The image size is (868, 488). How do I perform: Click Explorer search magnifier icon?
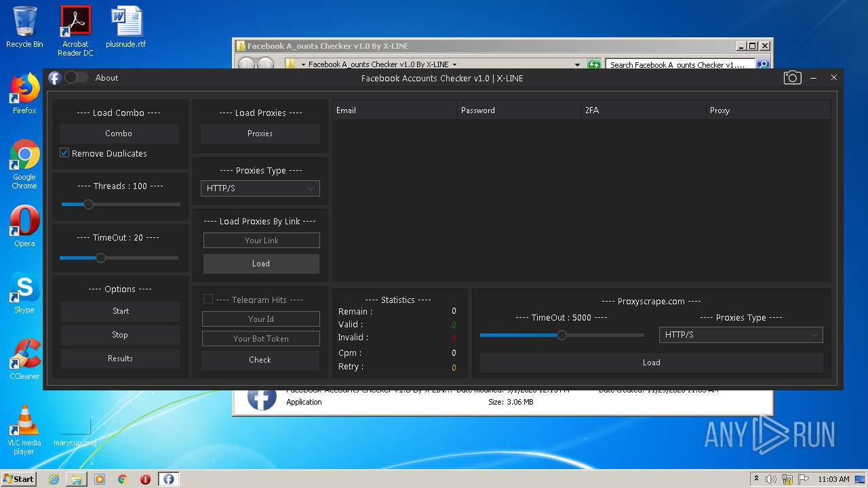[763, 64]
